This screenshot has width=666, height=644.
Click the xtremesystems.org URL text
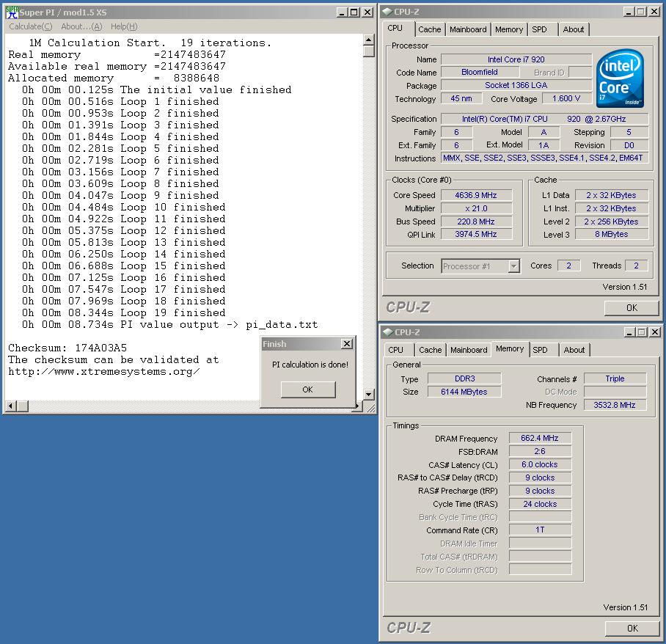(104, 372)
